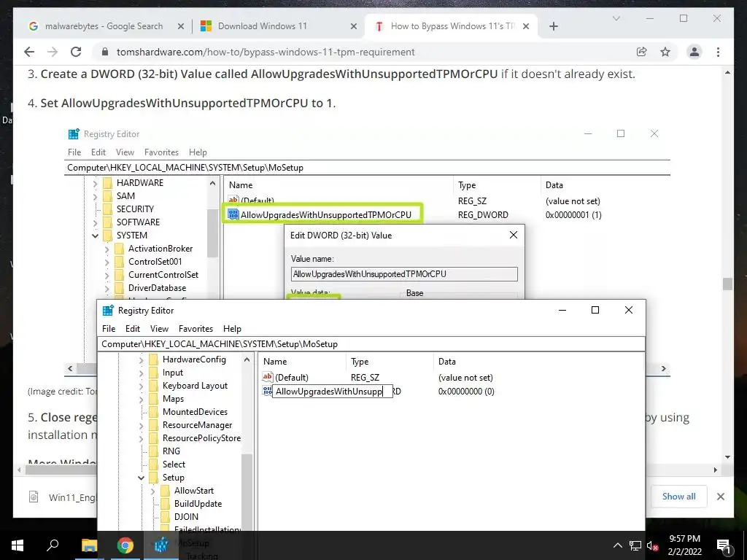747x560 pixels.
Task: Open Windows taskbar search
Action: [53, 545]
